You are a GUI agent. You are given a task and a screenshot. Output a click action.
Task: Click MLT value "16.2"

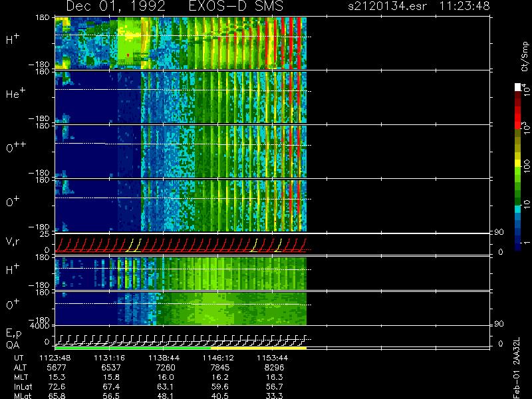tap(220, 377)
